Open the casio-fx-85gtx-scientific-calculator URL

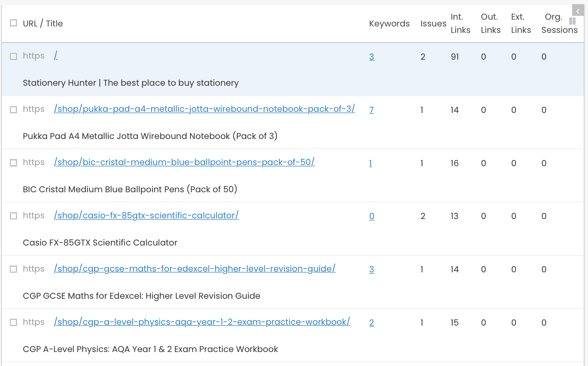pyautogui.click(x=146, y=215)
